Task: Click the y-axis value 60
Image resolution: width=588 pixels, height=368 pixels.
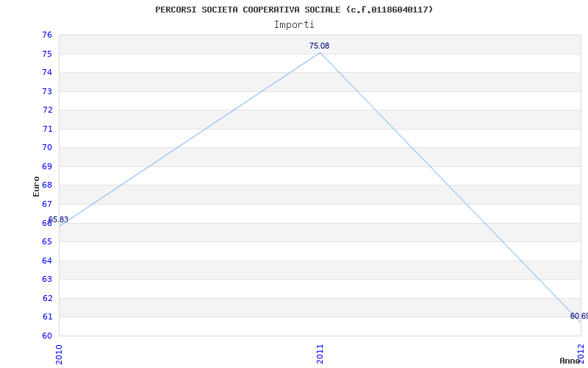Action: tap(47, 336)
